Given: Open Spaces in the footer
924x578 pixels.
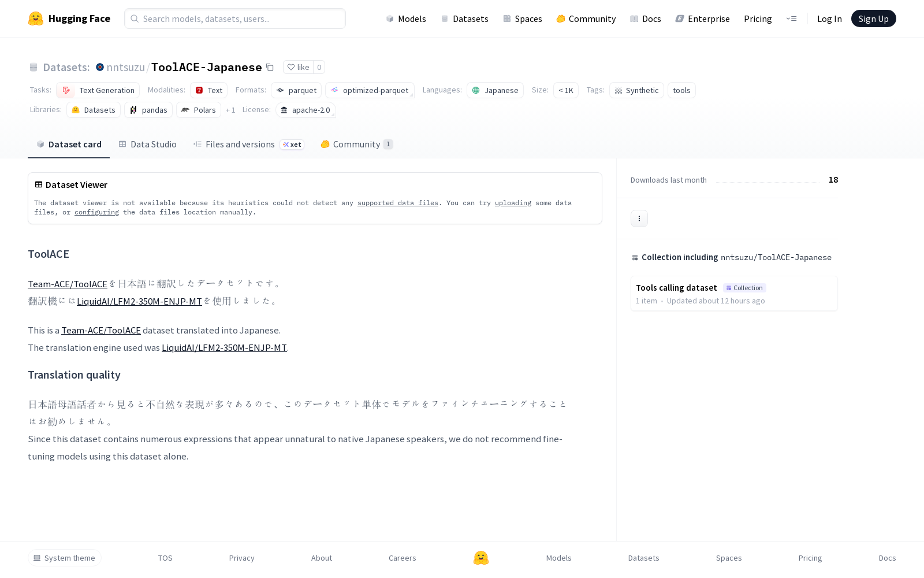Looking at the screenshot, I should (729, 558).
